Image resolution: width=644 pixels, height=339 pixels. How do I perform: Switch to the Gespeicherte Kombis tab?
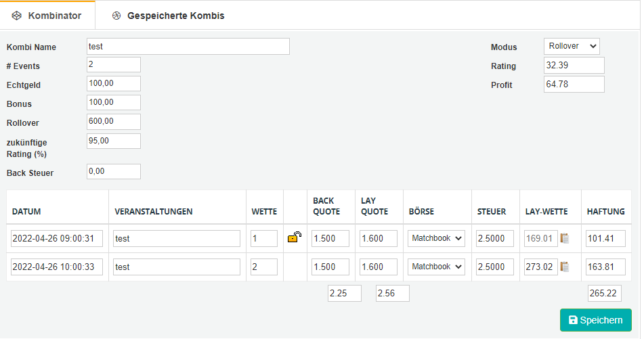tap(169, 16)
